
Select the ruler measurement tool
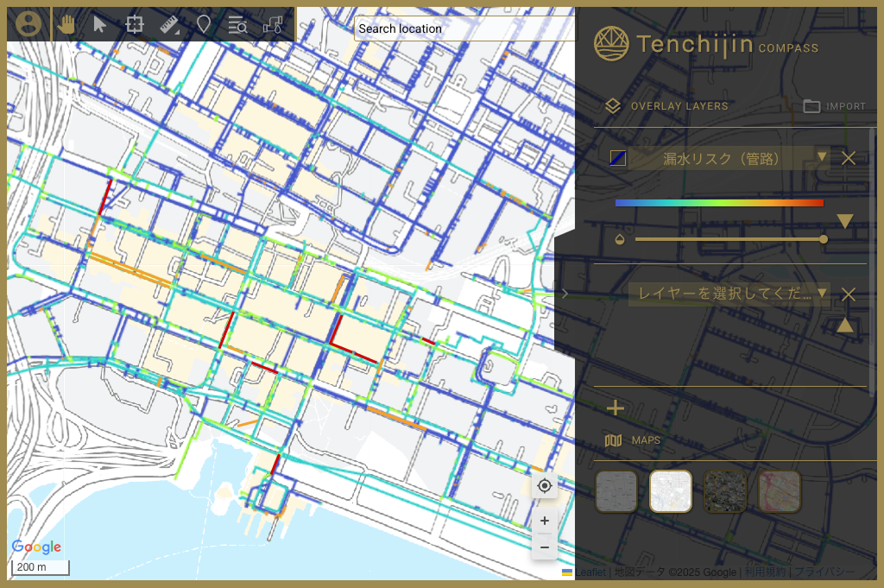pyautogui.click(x=169, y=25)
